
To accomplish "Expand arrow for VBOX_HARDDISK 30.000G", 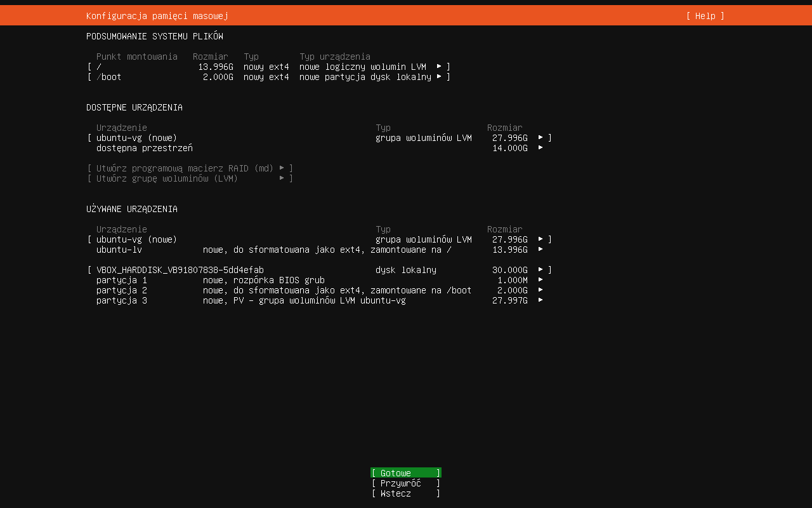I will (x=540, y=269).
